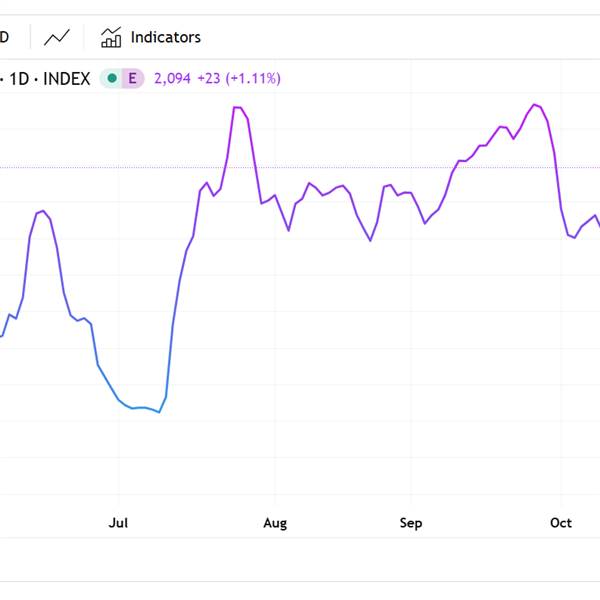Click the late-July peak of the line
600x600 pixels.
coord(238,107)
